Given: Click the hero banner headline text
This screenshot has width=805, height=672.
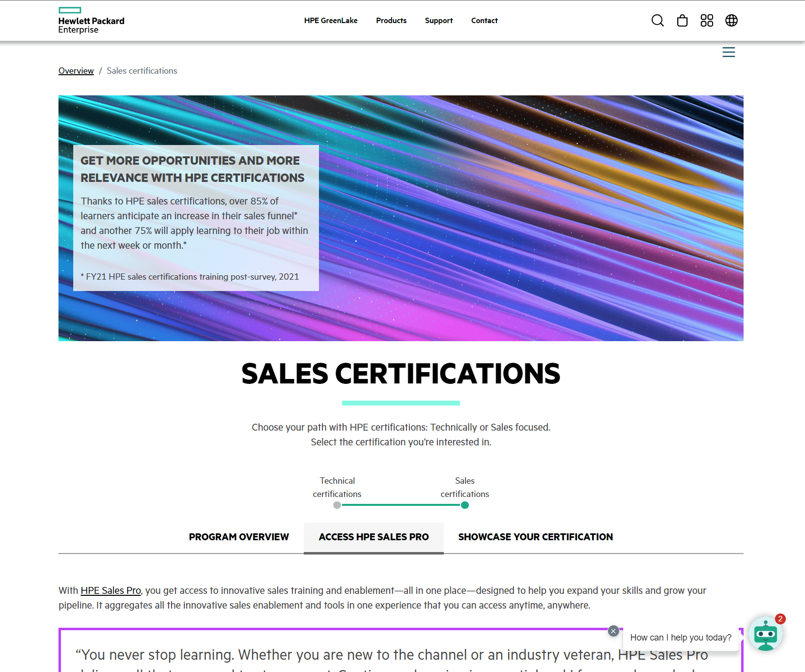Looking at the screenshot, I should point(193,169).
